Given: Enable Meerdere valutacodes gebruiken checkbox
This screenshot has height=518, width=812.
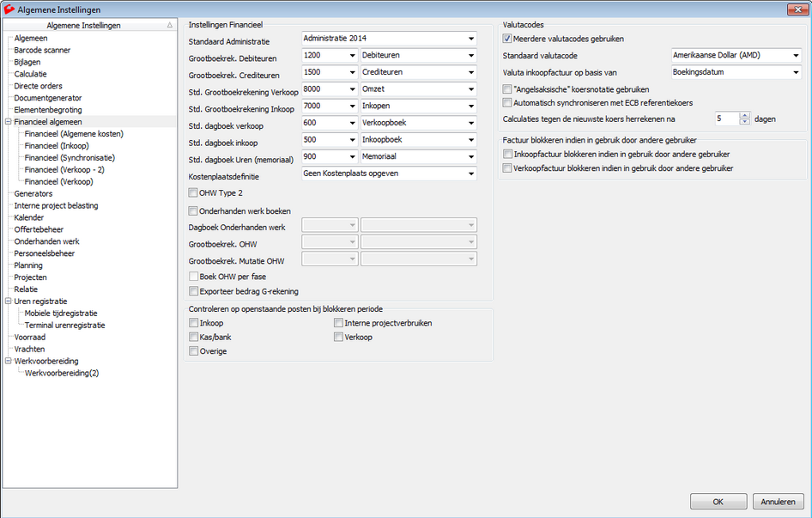Looking at the screenshot, I should (507, 39).
